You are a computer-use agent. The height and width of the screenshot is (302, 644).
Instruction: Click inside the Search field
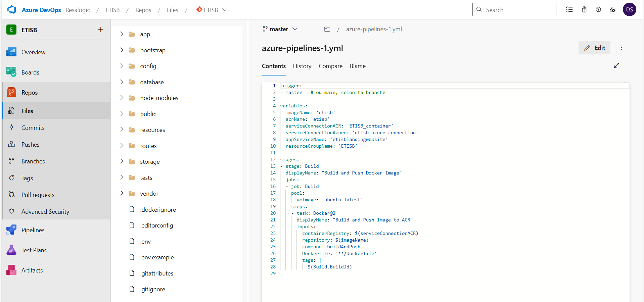coord(514,10)
